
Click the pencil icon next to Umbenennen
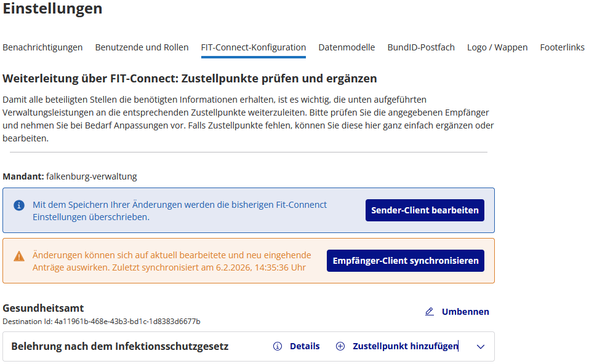pos(430,311)
